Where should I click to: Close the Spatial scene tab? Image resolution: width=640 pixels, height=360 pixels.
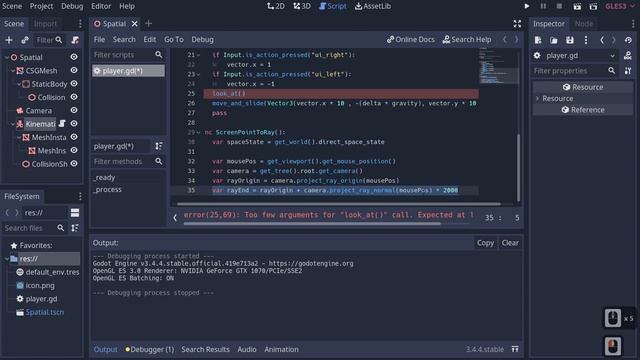(x=135, y=24)
